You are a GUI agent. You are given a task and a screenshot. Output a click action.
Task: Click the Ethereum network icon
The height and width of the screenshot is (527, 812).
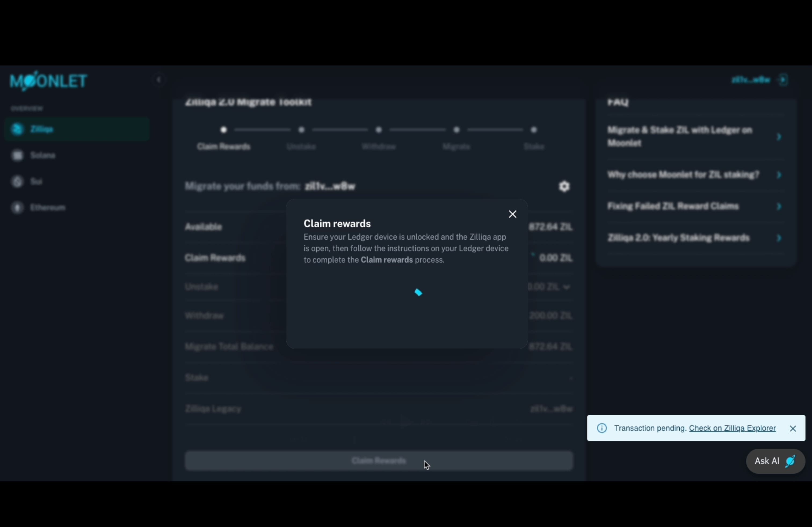pos(17,208)
